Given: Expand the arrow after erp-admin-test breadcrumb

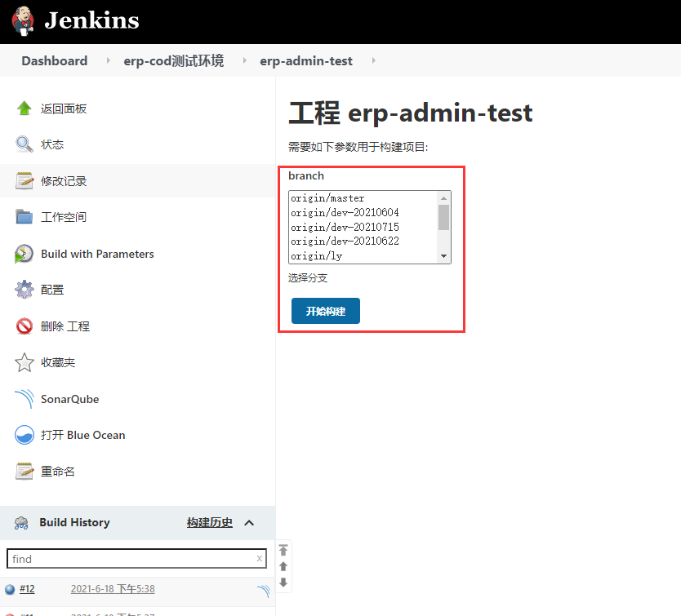Looking at the screenshot, I should 373,60.
